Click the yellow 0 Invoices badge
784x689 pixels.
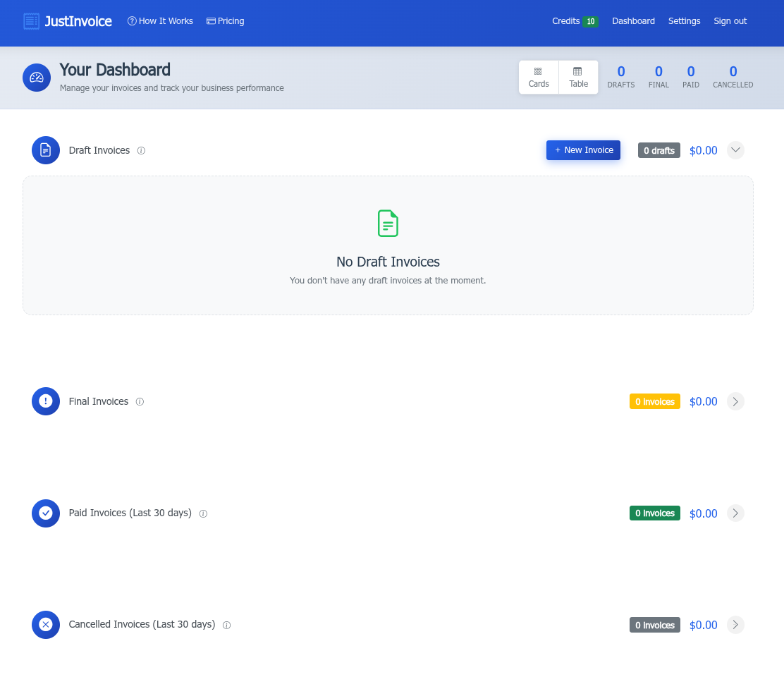pos(654,401)
